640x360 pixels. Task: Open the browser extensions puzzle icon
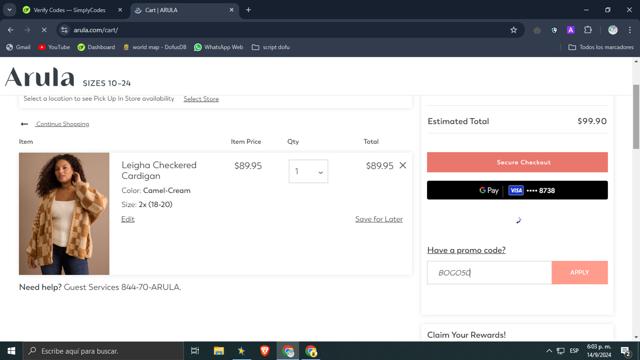coord(588,30)
